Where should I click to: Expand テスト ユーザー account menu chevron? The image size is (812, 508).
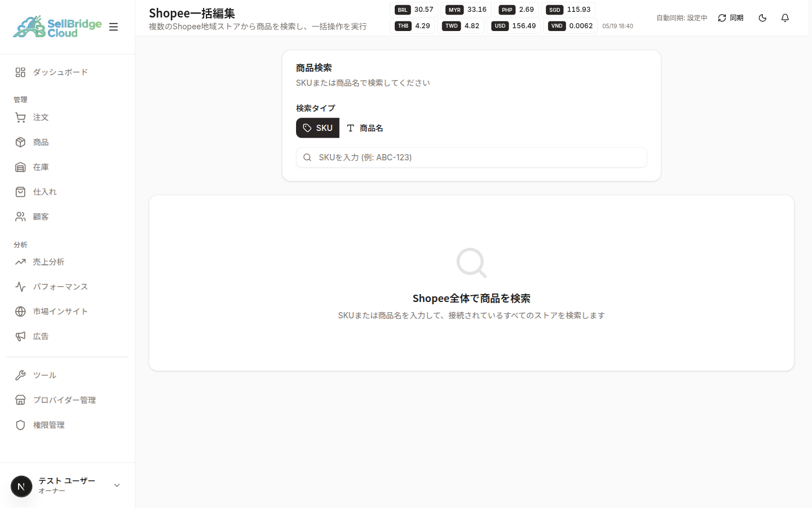tap(117, 485)
